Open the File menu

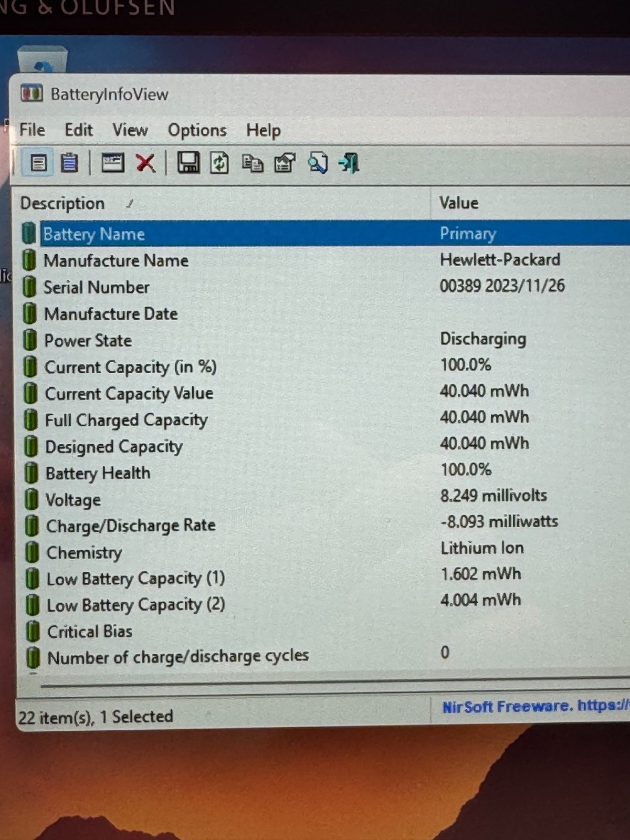coord(32,130)
